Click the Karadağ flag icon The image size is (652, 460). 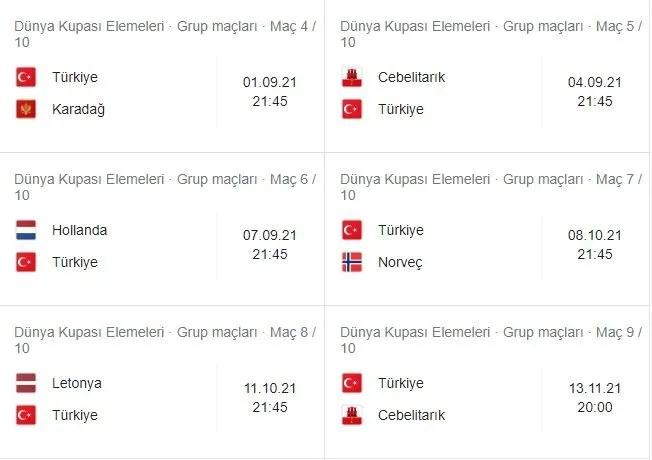tap(26, 109)
